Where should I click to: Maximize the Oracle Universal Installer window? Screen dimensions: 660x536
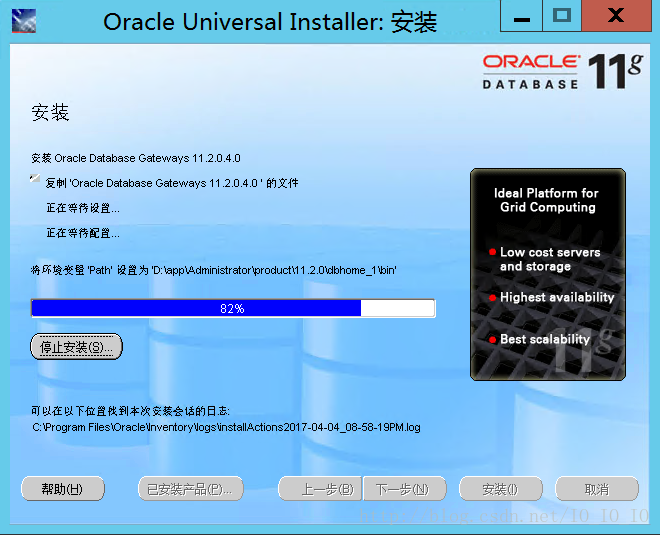(562, 16)
